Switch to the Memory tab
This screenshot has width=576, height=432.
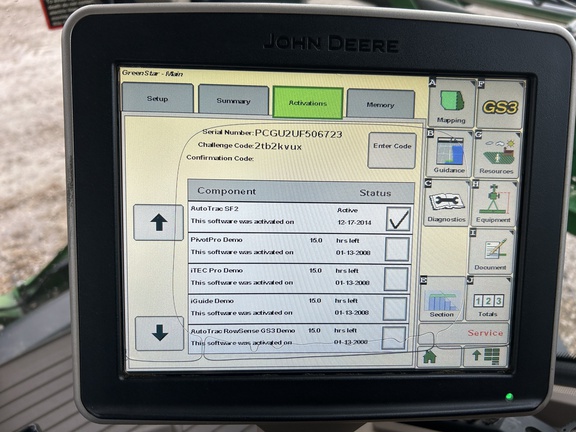point(381,104)
